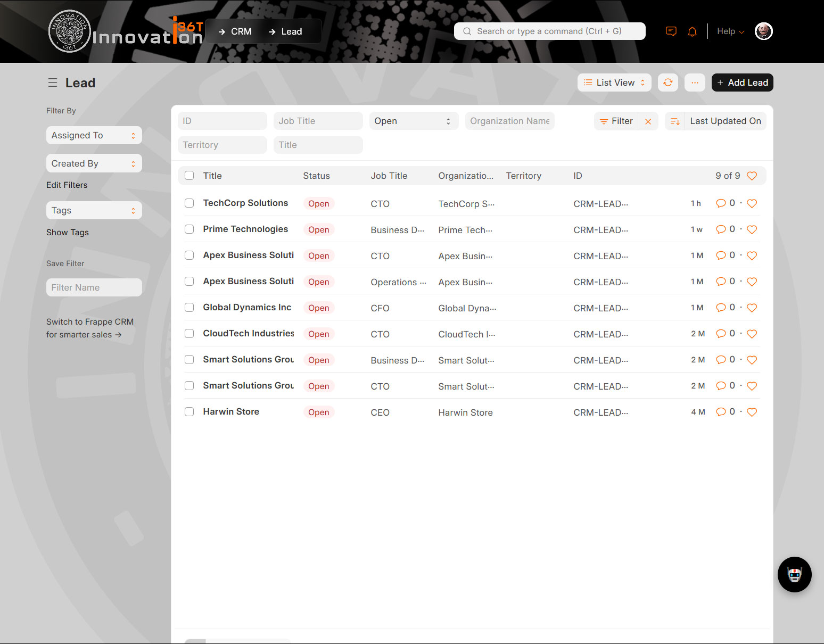Clear filters with the orange X icon

coord(648,121)
